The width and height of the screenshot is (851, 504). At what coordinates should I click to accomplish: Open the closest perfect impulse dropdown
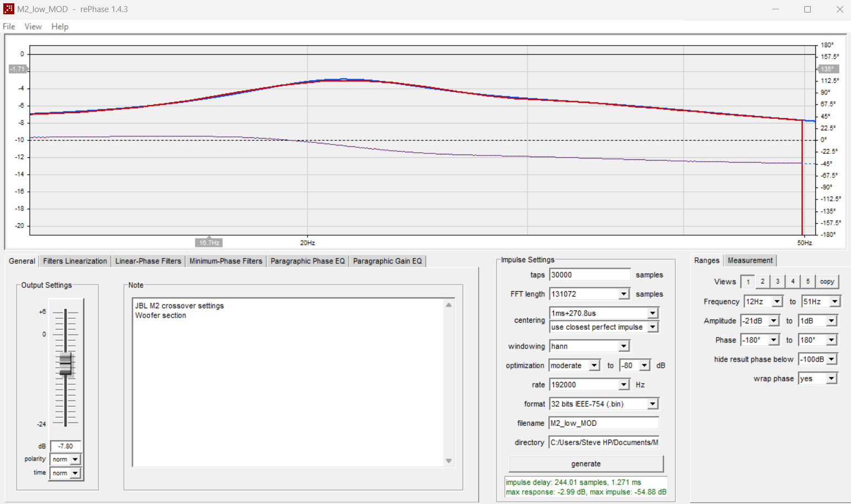tap(652, 327)
